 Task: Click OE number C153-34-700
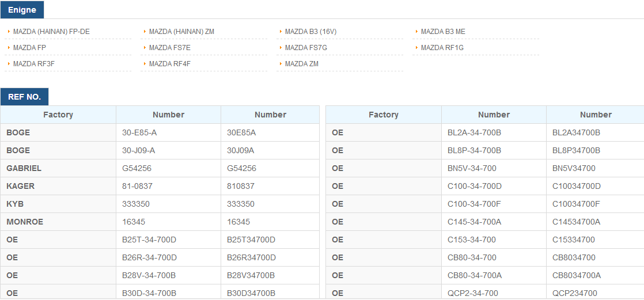pos(472,240)
